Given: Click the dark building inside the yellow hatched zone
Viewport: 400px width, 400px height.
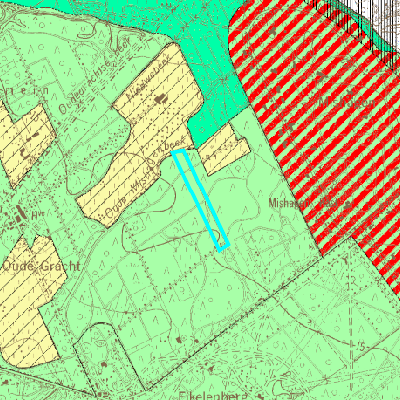Looking at the screenshot, I should (x=161, y=98).
